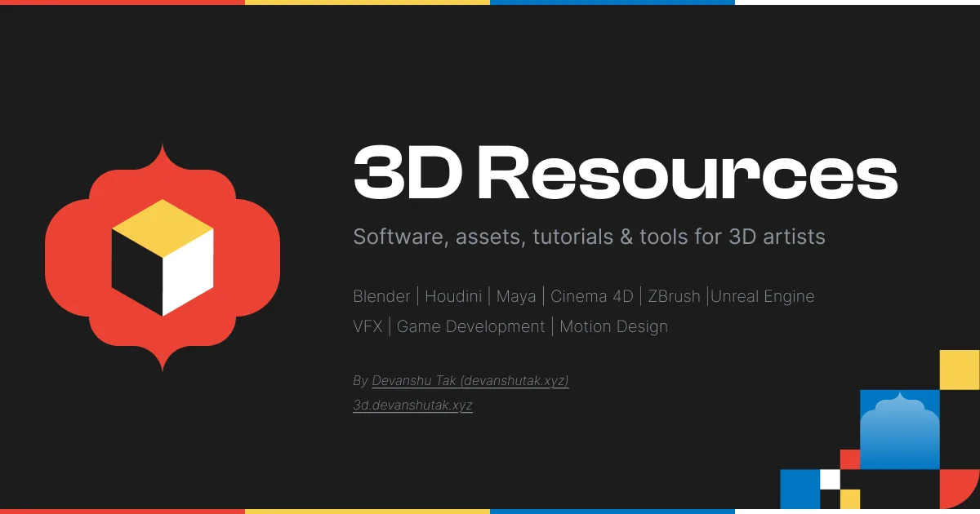980x514 pixels.
Task: Click the 'Unreal Engine' text
Action: [x=763, y=297]
